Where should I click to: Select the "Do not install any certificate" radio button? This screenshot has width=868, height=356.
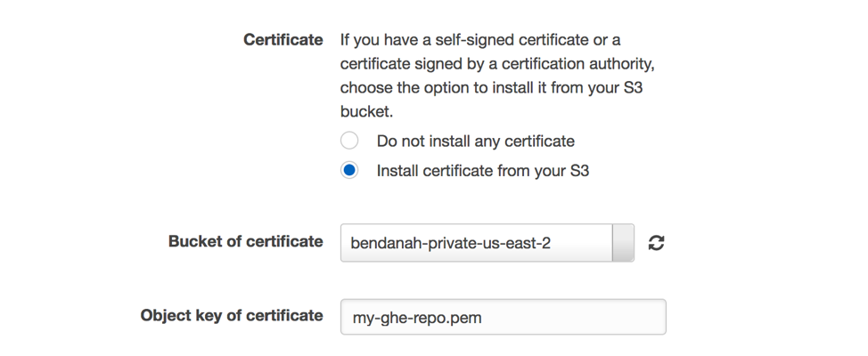point(349,141)
